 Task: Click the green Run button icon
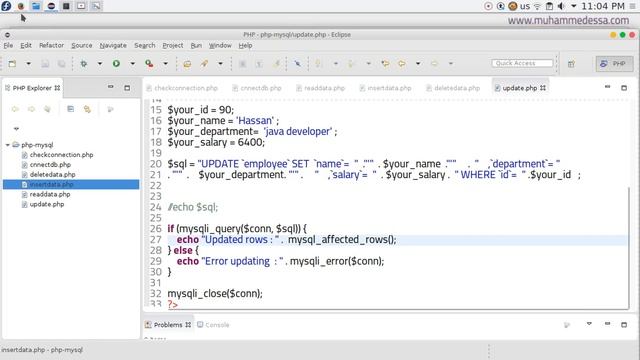[x=116, y=64]
